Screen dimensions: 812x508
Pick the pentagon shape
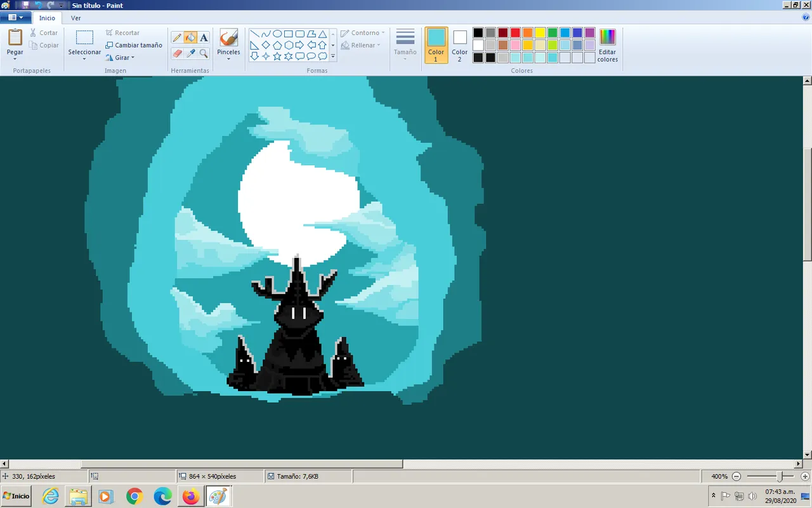tap(277, 45)
